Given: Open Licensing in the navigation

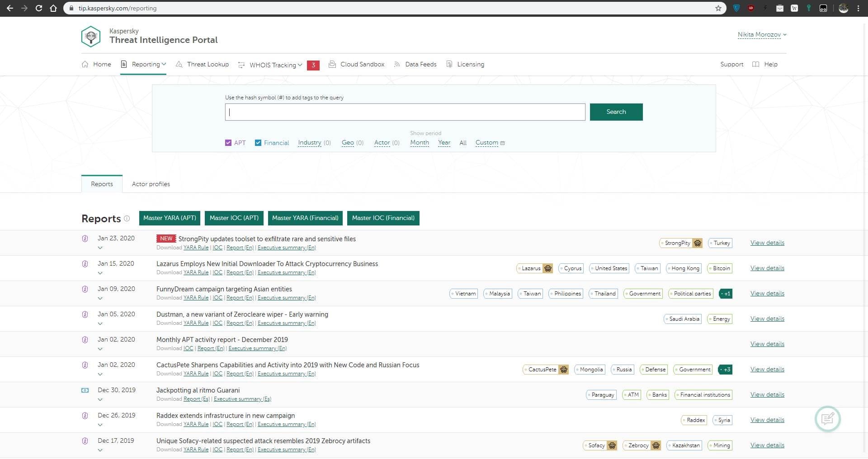Looking at the screenshot, I should pyautogui.click(x=465, y=64).
